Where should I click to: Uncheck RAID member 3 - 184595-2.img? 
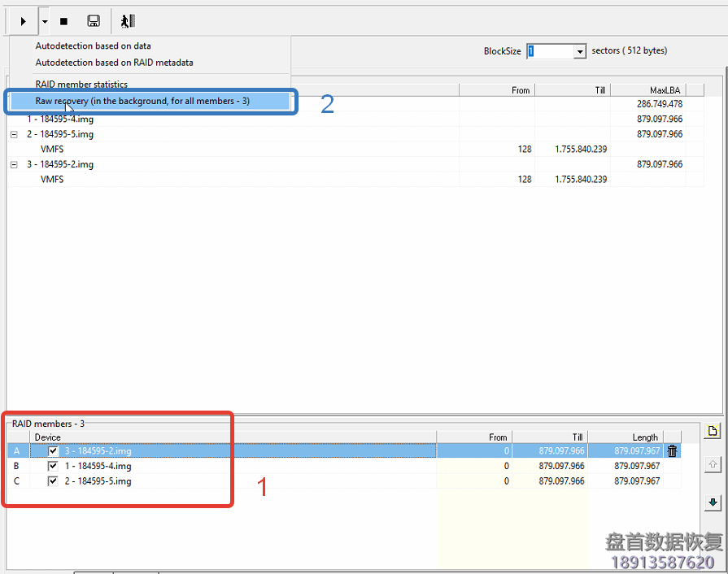(52, 450)
